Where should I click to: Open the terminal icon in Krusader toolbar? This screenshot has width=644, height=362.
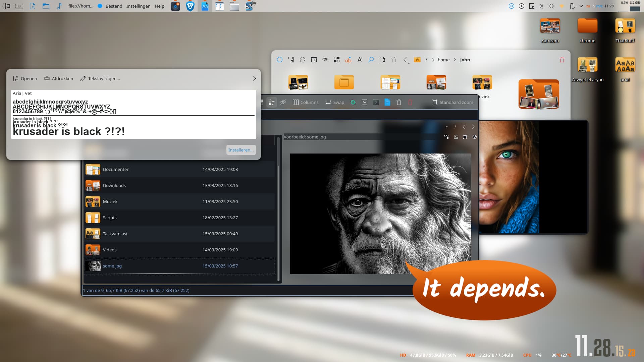pyautogui.click(x=365, y=102)
